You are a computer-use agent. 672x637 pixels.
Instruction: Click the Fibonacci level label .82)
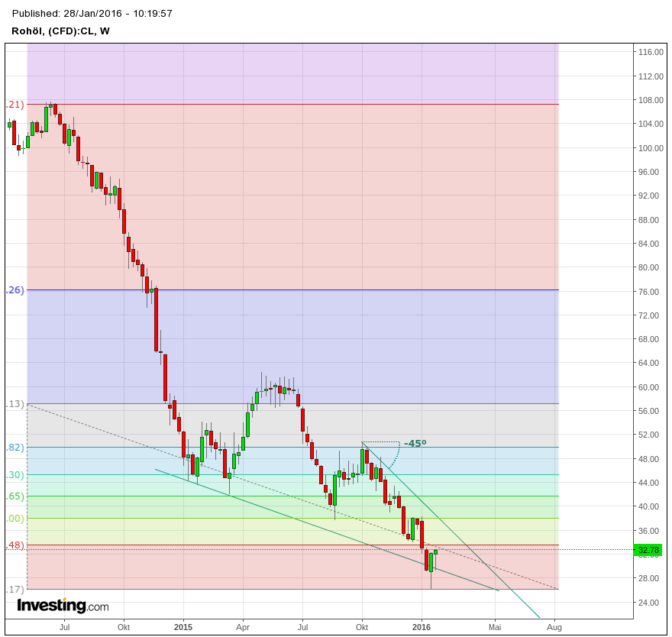[15, 448]
